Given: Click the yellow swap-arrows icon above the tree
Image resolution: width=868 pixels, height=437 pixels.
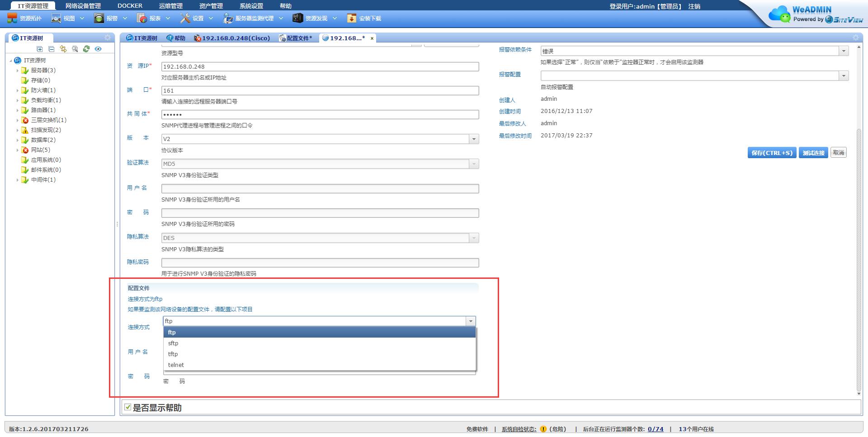Looking at the screenshot, I should click(63, 49).
